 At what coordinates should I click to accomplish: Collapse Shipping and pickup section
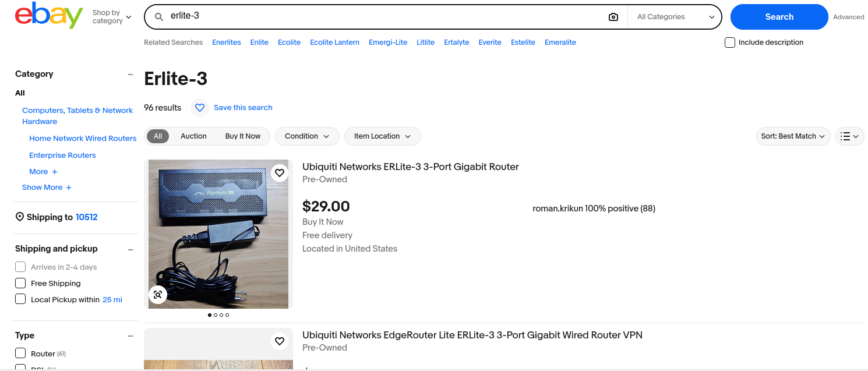click(x=130, y=249)
